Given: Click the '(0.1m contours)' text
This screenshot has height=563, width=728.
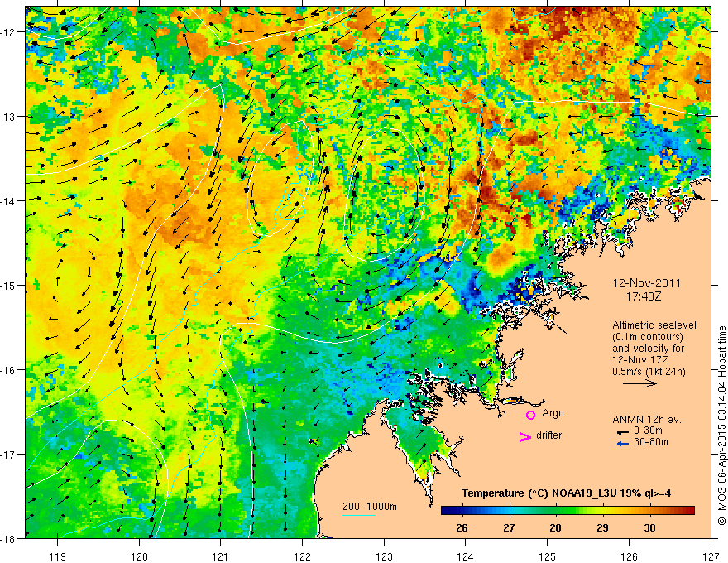Looking at the screenshot, I should (648, 337).
